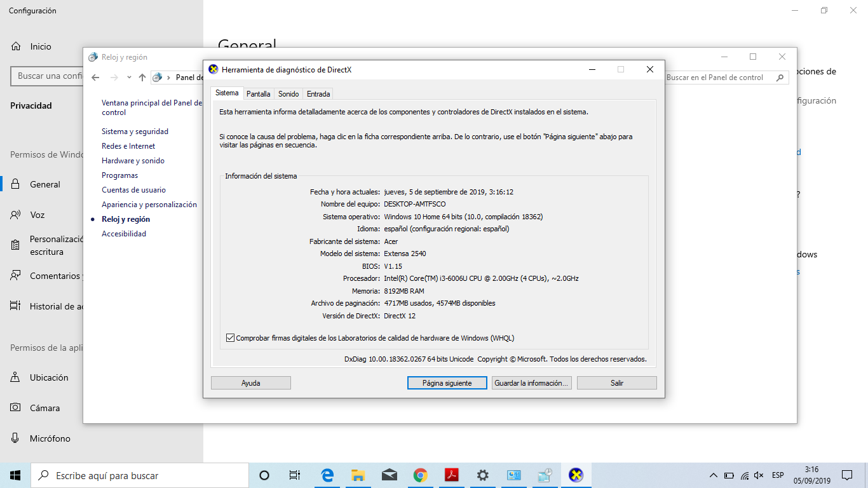The width and height of the screenshot is (868, 488).
Task: Close the DirectX diagnostic tool window
Action: coord(650,70)
